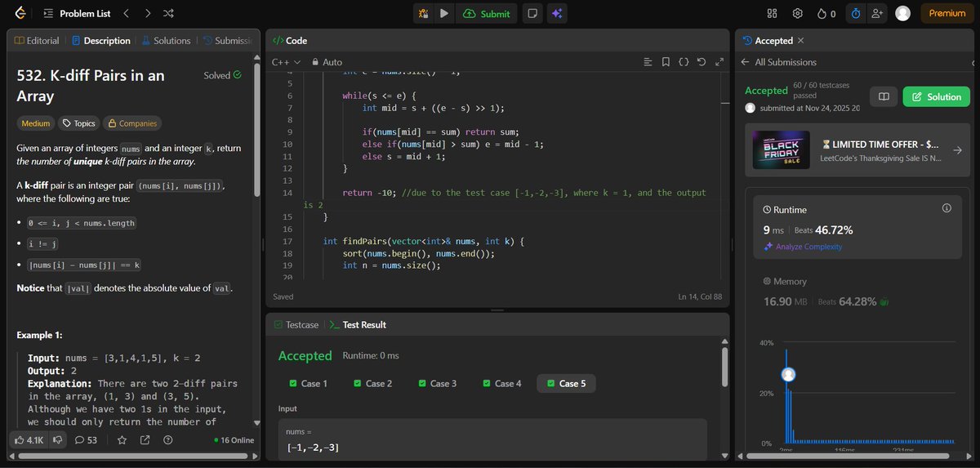Start the timer stopwatch icon
The height and width of the screenshot is (468, 980).
tap(855, 13)
